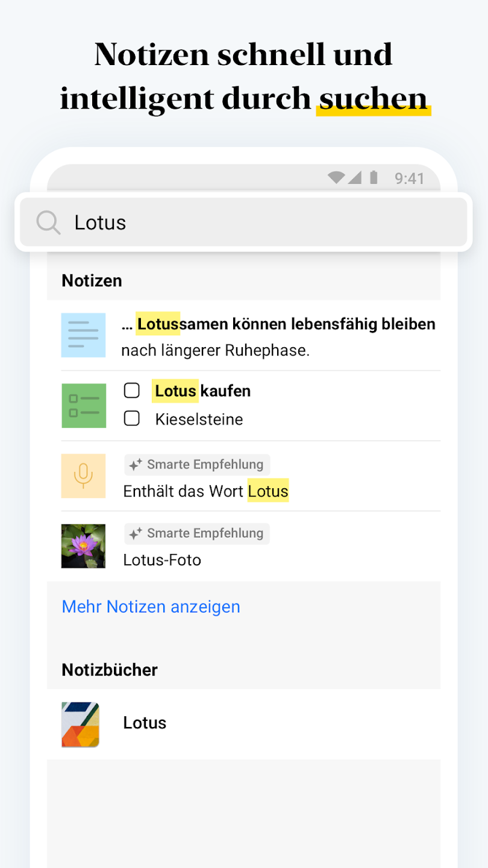The width and height of the screenshot is (488, 868).
Task: Tap the first Smarte Empfehlung sparkle badge
Action: coord(197,465)
